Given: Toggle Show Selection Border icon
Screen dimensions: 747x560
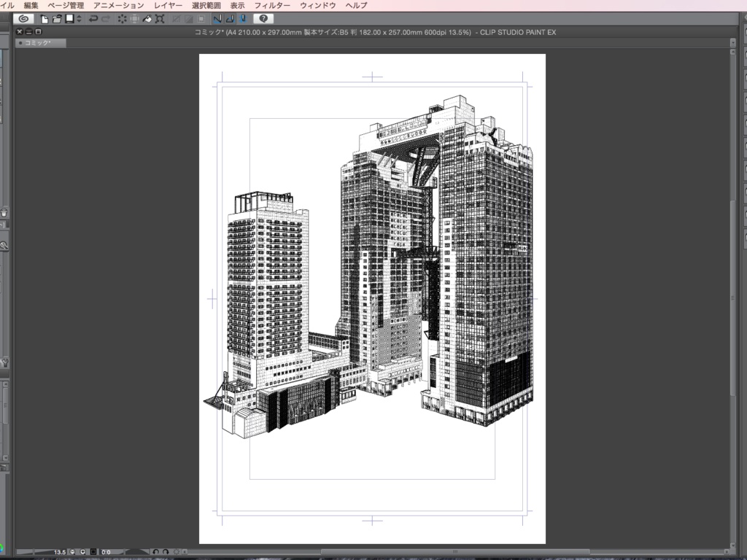Looking at the screenshot, I should [x=201, y=18].
